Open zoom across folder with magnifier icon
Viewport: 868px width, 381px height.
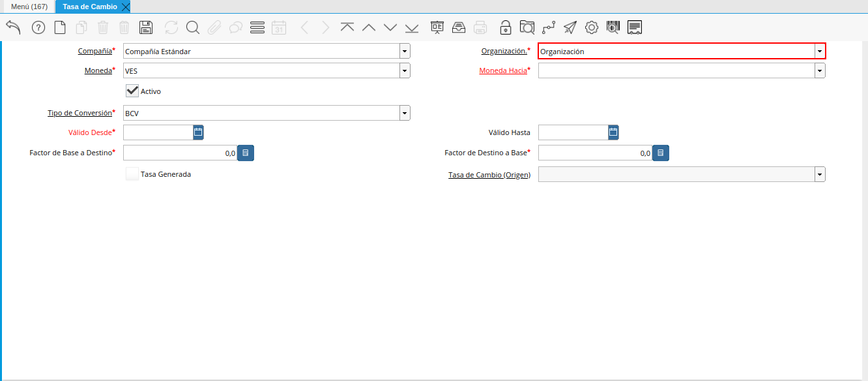coord(527,27)
